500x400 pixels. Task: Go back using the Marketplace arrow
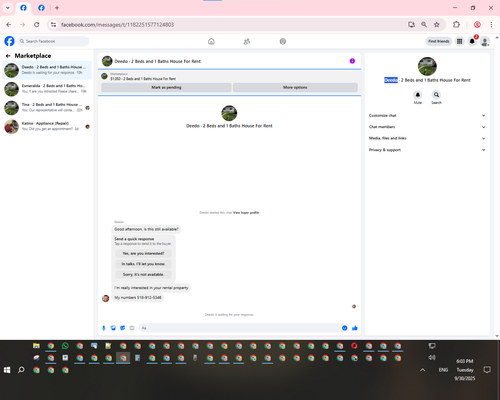point(8,56)
